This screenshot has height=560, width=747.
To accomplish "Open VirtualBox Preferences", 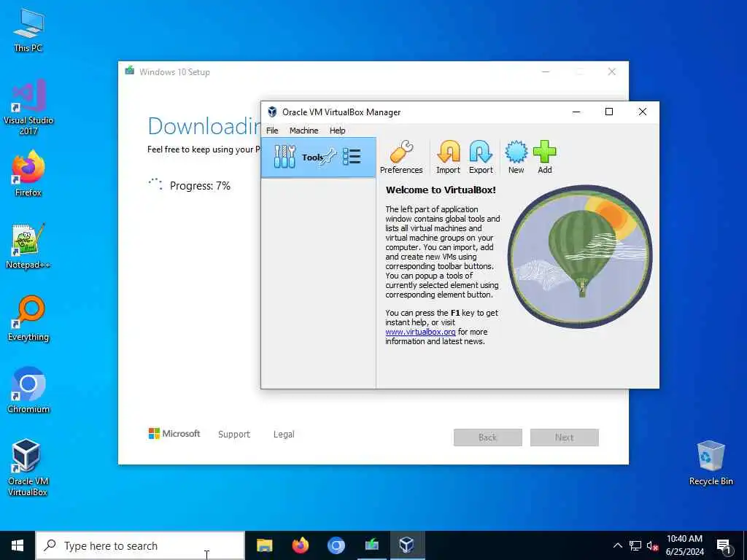I will (x=401, y=157).
